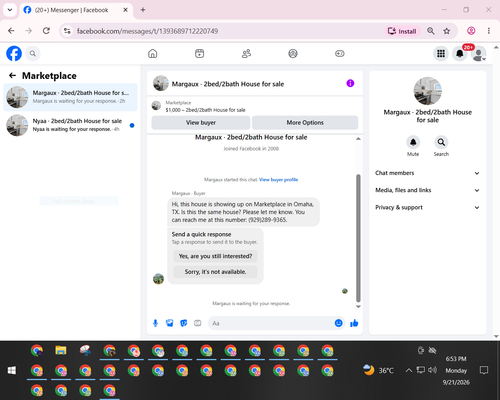The image size is (500, 400).
Task: Open the Facebook menu grid icon
Action: 441,53
